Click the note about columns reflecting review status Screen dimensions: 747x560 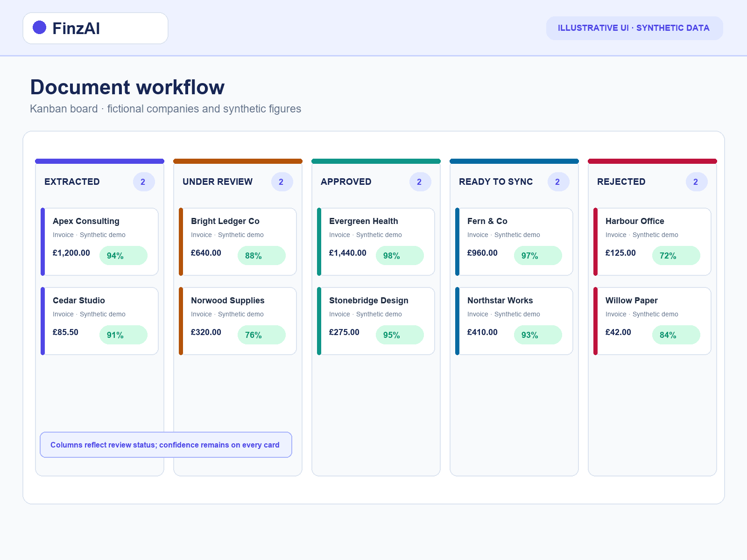point(166,445)
